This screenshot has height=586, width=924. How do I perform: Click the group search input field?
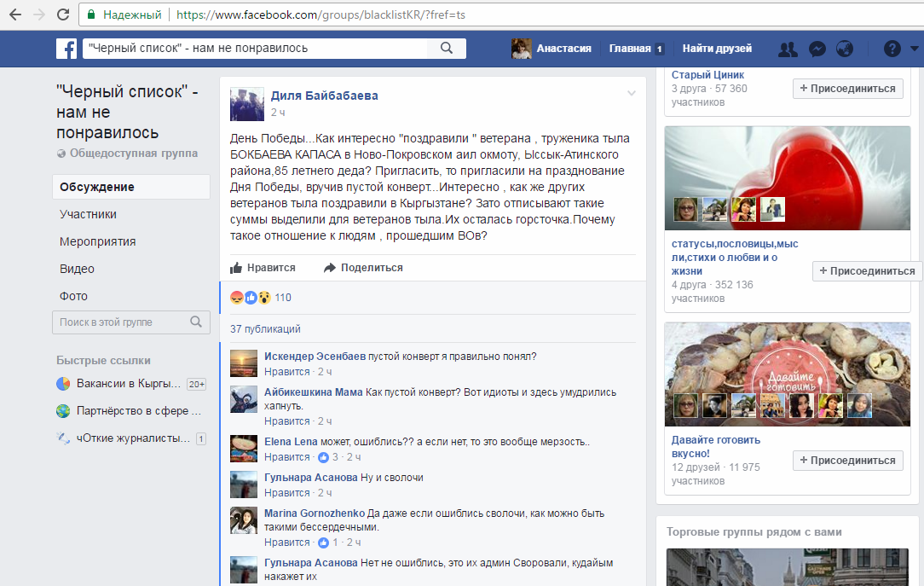(119, 322)
